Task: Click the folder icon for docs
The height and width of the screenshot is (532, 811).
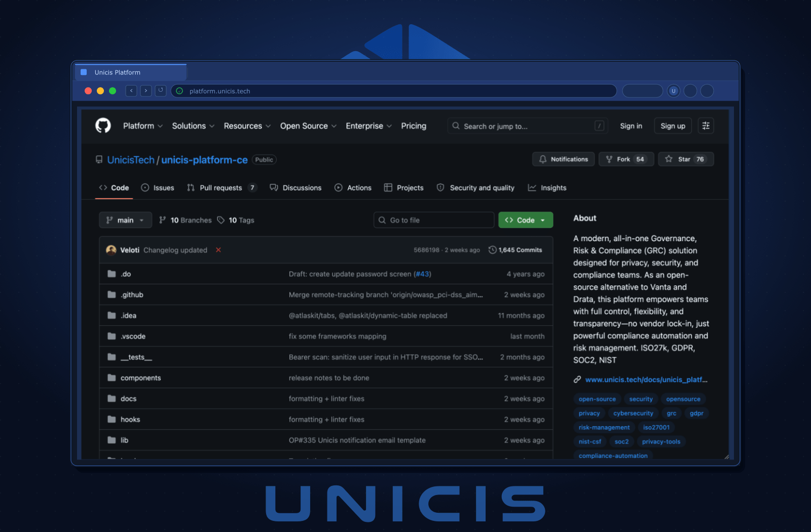Action: point(112,399)
